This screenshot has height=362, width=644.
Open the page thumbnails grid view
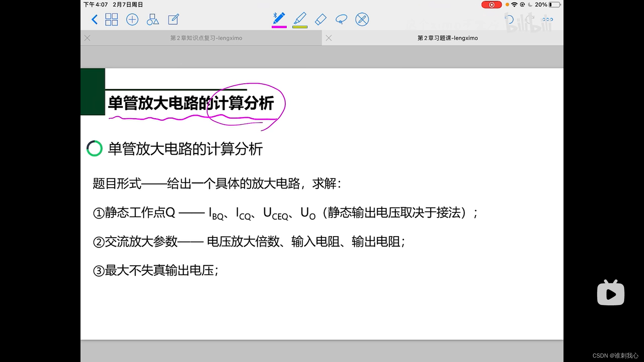coord(111,19)
